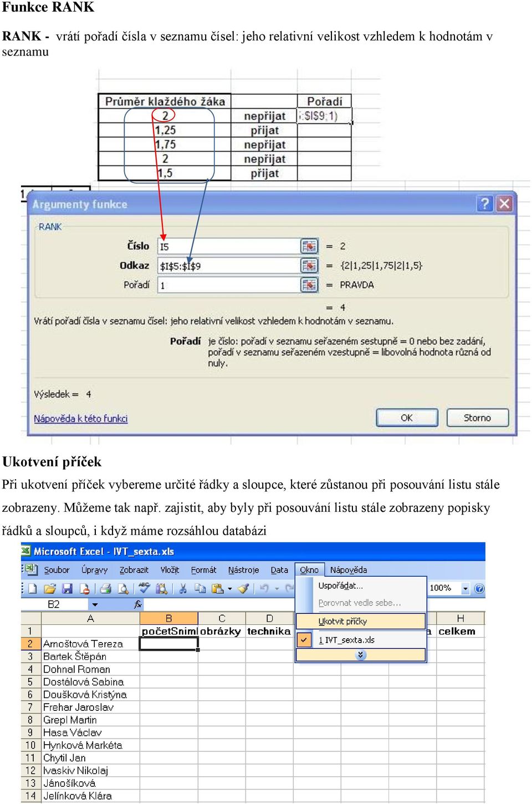Select column B header

pos(168,618)
